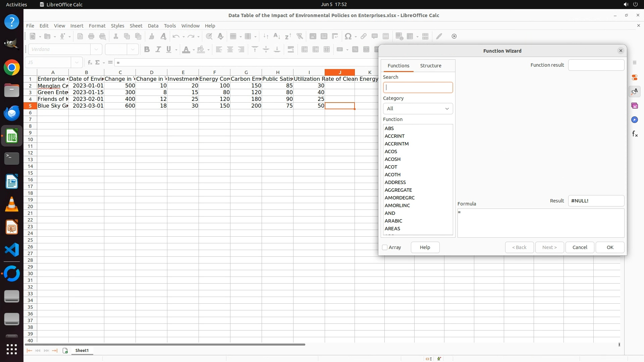This screenshot has height=362, width=644.
Task: Toggle Italic formatting button
Action: tap(158, 50)
